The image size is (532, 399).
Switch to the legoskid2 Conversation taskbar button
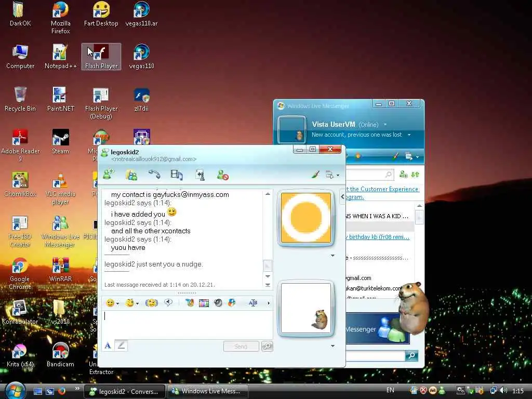125,391
